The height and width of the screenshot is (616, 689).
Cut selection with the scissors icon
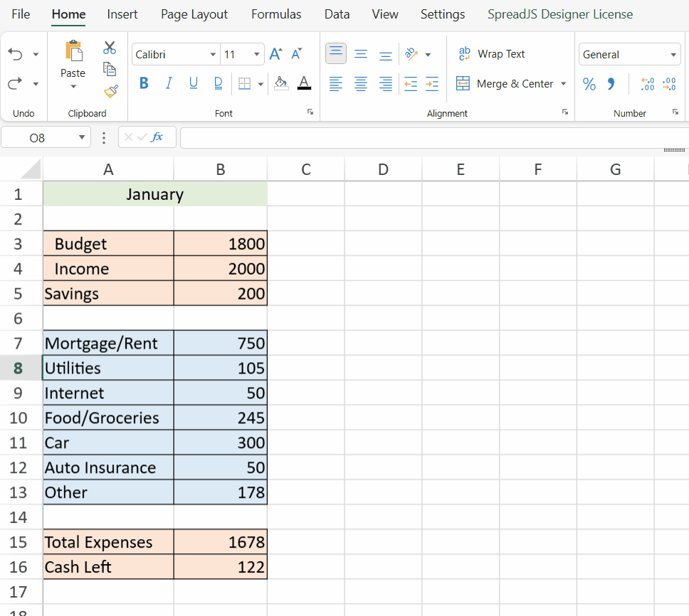110,48
